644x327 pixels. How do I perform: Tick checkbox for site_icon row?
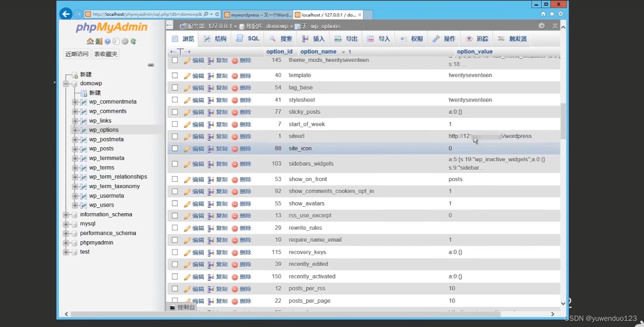point(175,149)
